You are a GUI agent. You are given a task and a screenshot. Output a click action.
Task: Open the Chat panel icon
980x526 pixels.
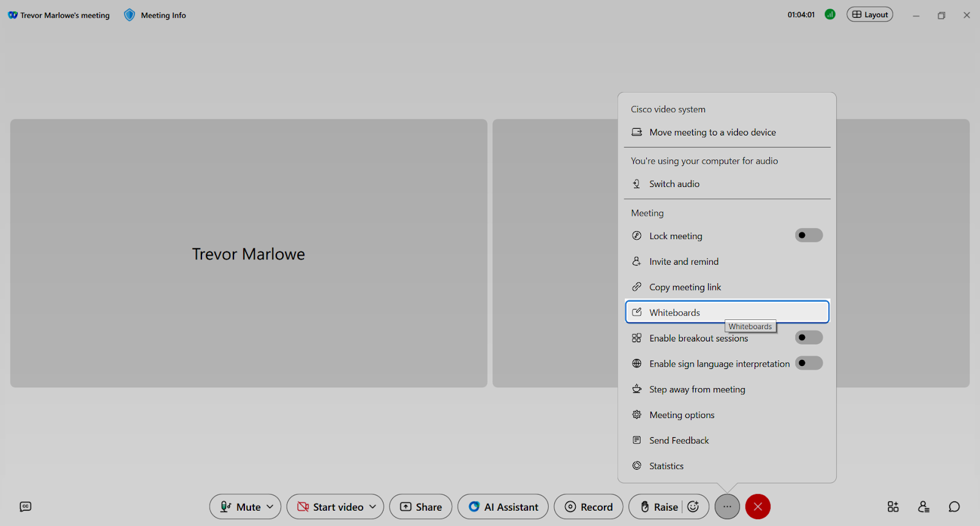(954, 506)
